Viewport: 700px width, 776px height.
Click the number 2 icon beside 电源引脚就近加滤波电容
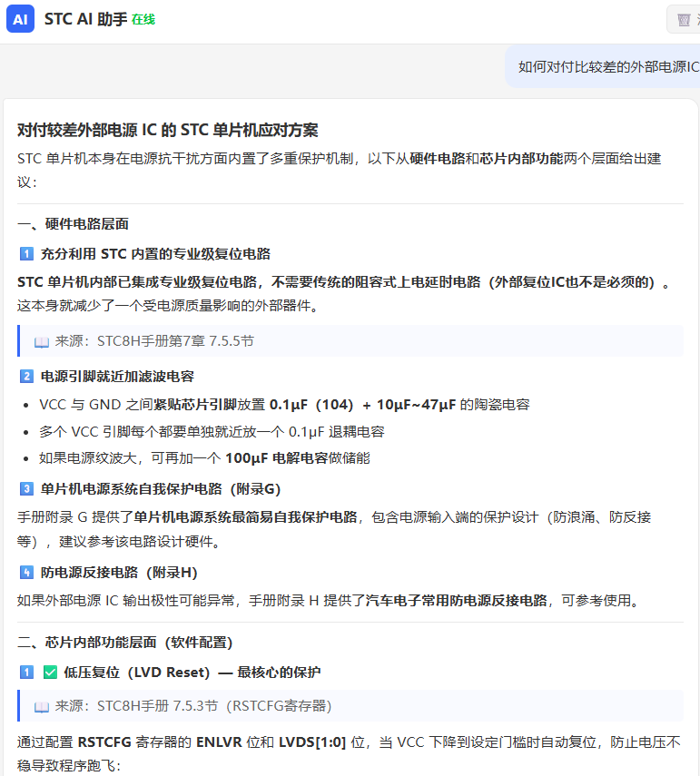(26, 376)
